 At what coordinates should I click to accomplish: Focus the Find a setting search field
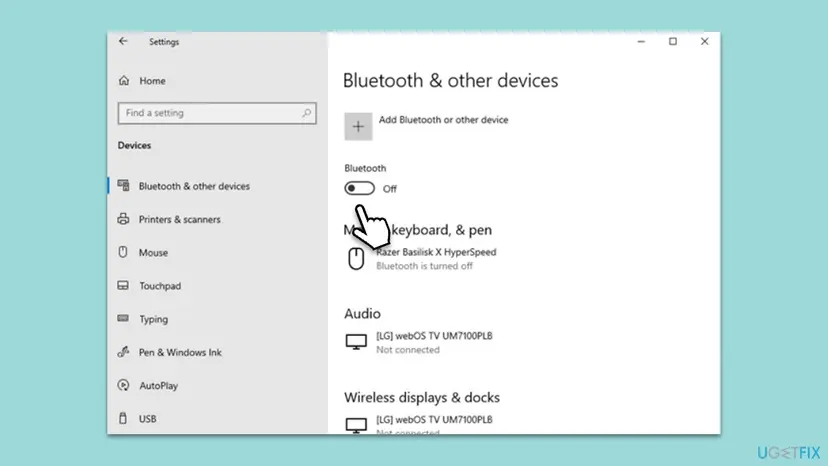coord(217,113)
